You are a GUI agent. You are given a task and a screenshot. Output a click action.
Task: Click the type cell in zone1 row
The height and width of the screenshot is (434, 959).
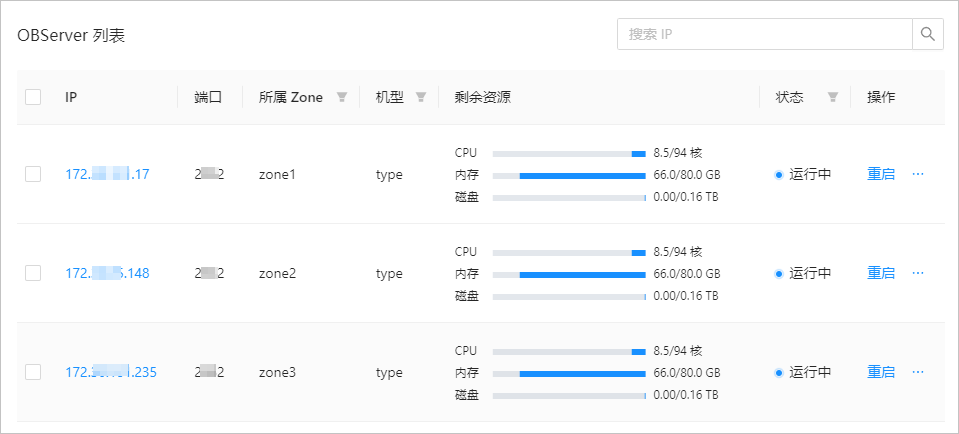[x=389, y=175]
